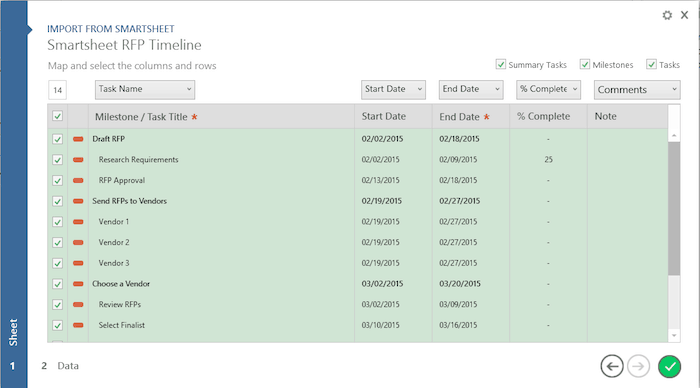The height and width of the screenshot is (388, 700).
Task: Uncheck the Draft RFP row checkbox
Action: click(x=58, y=139)
